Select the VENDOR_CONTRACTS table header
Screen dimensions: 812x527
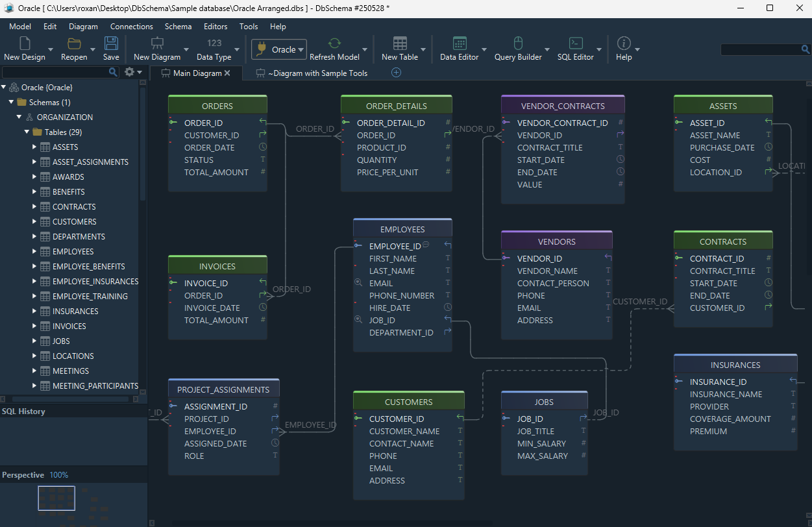click(563, 106)
